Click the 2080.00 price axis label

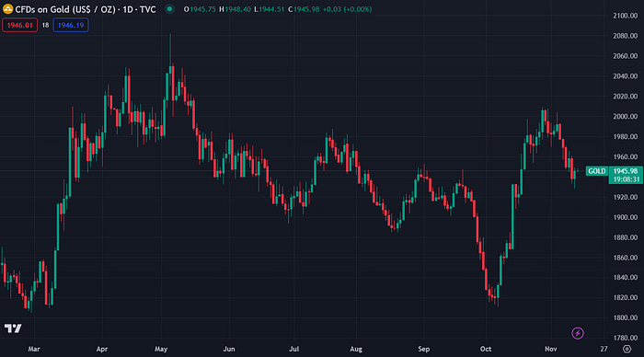coord(625,36)
